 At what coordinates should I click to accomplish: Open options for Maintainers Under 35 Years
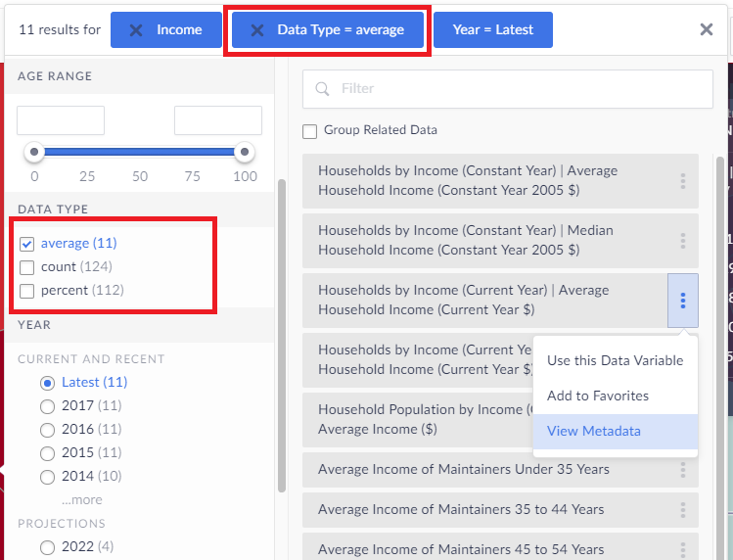coord(682,470)
